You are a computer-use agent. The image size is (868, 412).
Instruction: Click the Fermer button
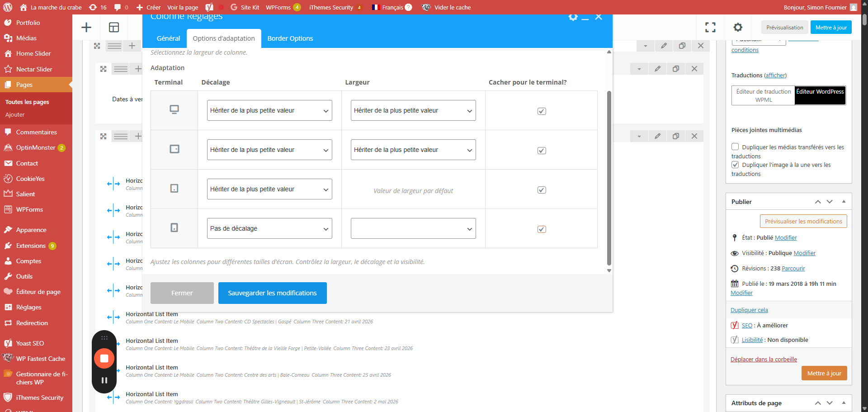click(x=182, y=293)
